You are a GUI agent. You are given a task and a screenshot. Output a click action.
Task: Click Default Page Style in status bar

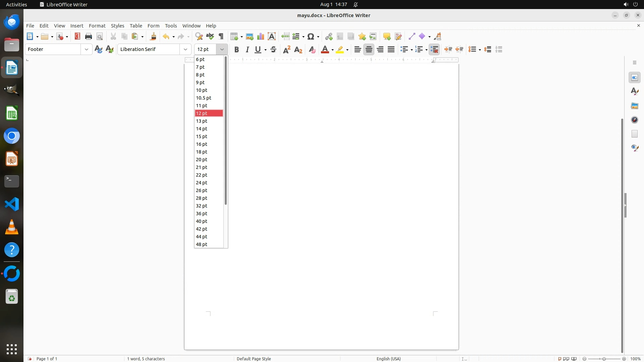[254, 359]
